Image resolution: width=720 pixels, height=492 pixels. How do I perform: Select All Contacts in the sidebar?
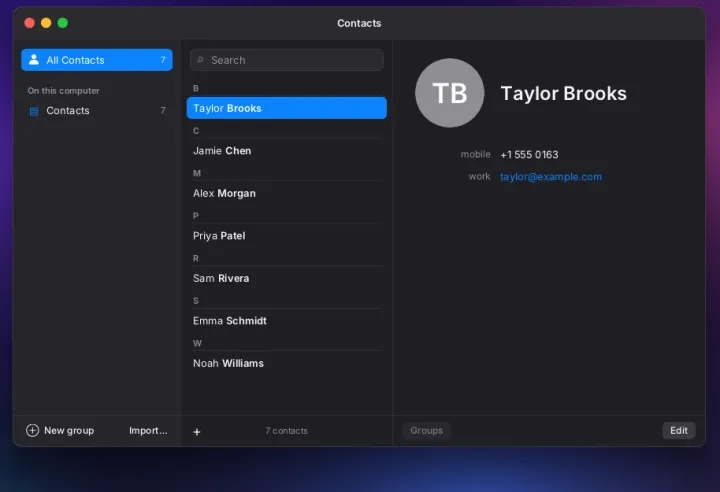point(97,60)
